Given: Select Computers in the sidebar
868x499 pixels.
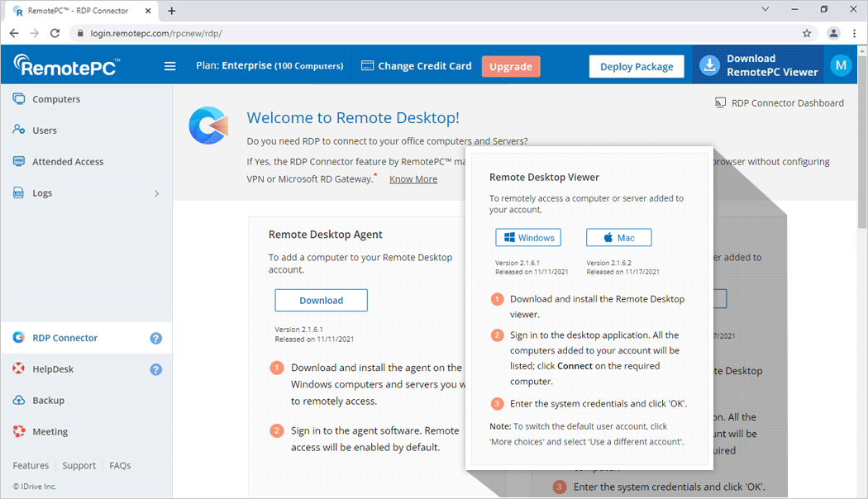Looking at the screenshot, I should (56, 99).
